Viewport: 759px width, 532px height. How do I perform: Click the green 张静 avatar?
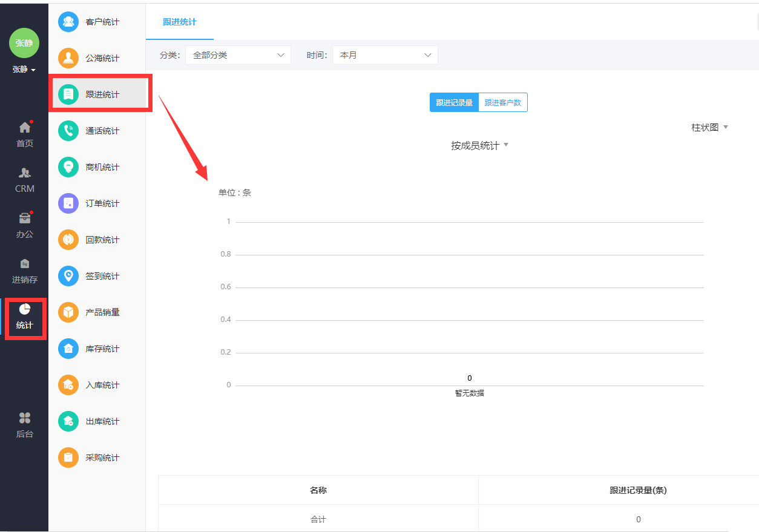(x=24, y=43)
